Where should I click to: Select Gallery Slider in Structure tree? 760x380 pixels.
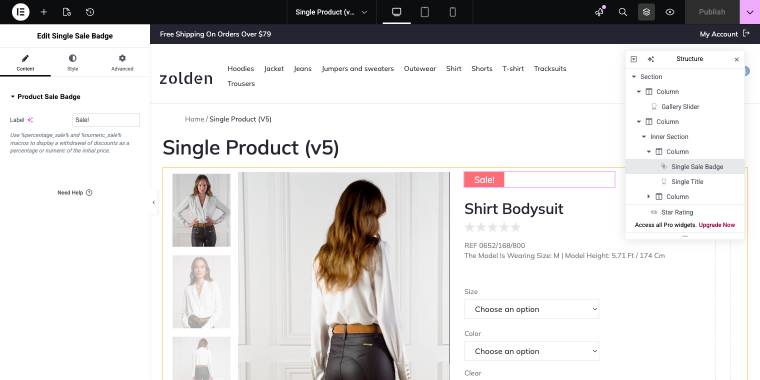coord(685,107)
